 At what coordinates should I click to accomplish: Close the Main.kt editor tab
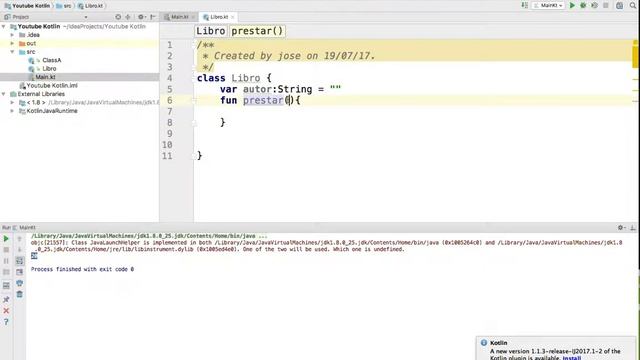pos(193,17)
